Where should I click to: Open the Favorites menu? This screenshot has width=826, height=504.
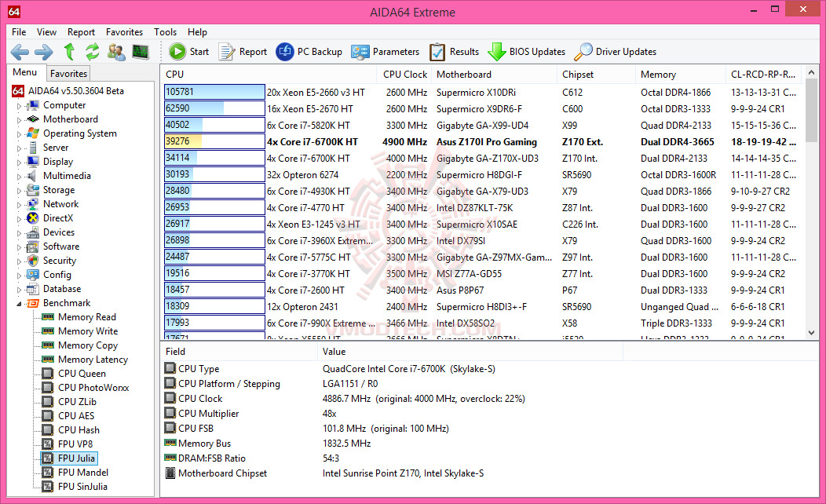click(124, 32)
